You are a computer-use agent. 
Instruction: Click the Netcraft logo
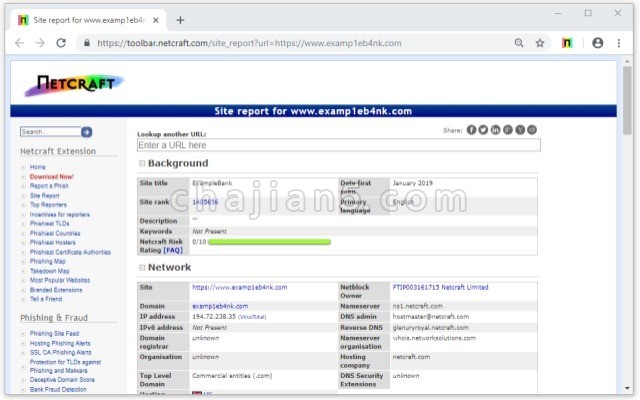coord(74,84)
